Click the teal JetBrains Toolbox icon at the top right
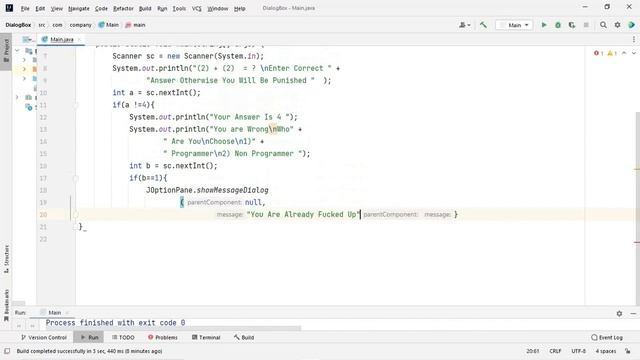Screen dimensions: 640x360 coord(632,25)
